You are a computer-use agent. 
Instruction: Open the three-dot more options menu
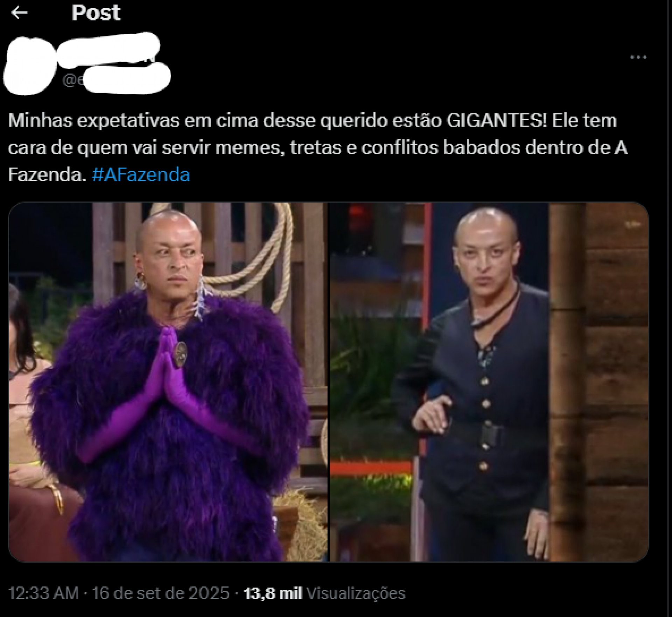(x=638, y=57)
